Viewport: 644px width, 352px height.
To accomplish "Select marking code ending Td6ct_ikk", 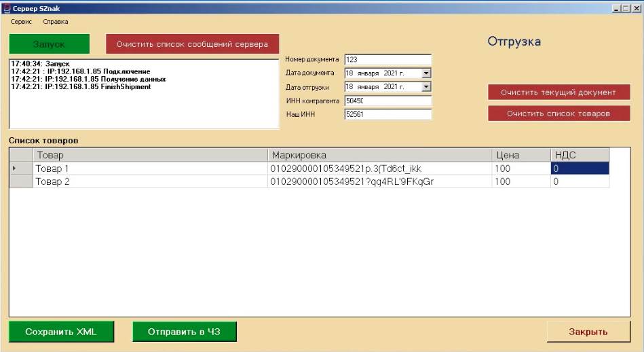I will (x=379, y=169).
